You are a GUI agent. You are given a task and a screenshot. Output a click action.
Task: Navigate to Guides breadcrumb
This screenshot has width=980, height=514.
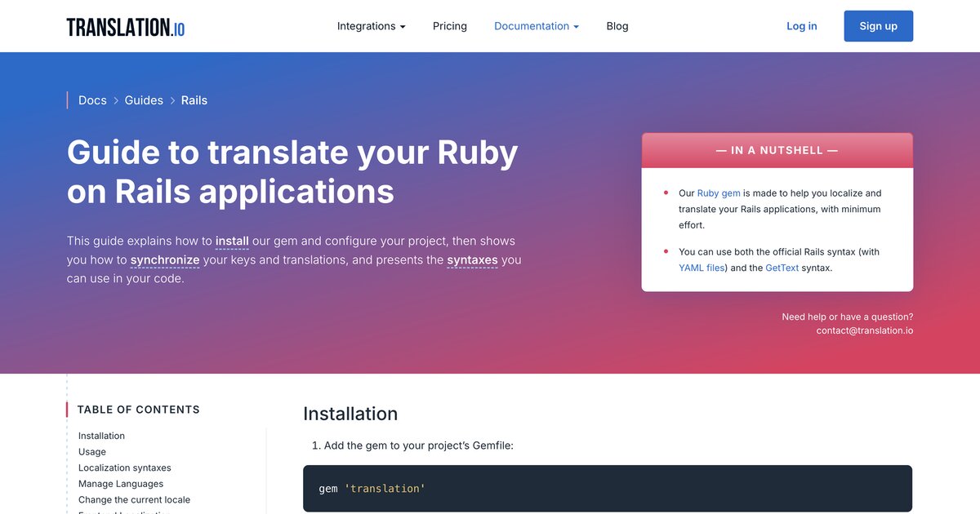[144, 100]
